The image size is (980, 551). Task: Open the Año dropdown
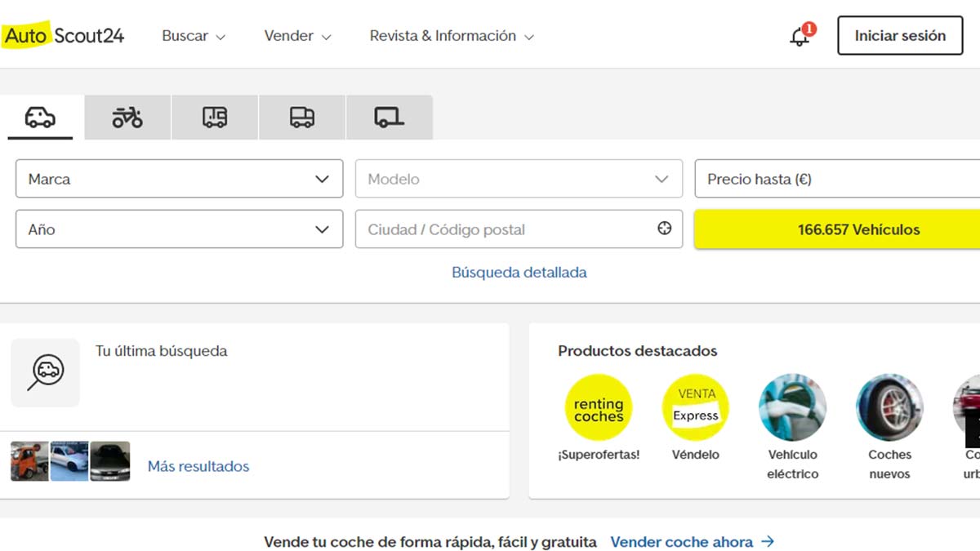(x=179, y=229)
